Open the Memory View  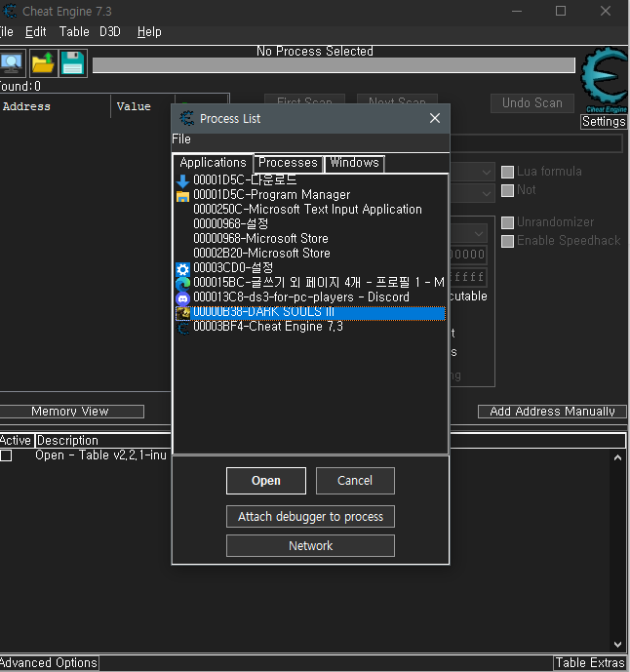click(x=70, y=412)
